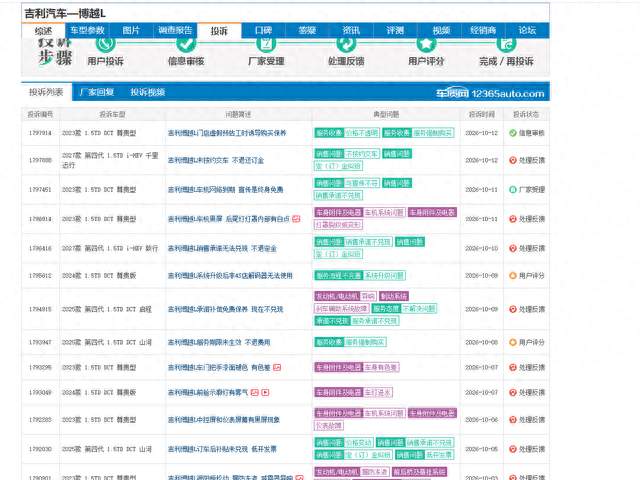Click 典型问题 column header
This screenshot has width=640, height=480.
(386, 115)
